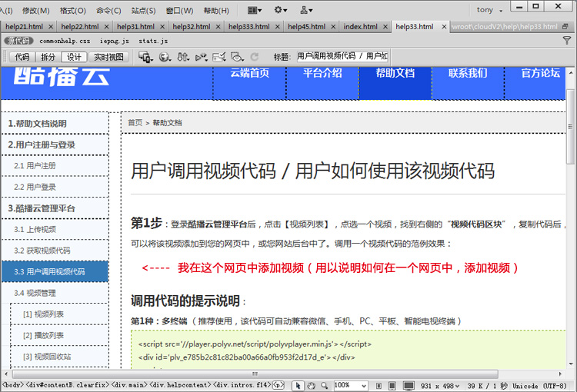The width and height of the screenshot is (577, 392).
Task: Open the 窗口(W) menu
Action: (x=179, y=11)
